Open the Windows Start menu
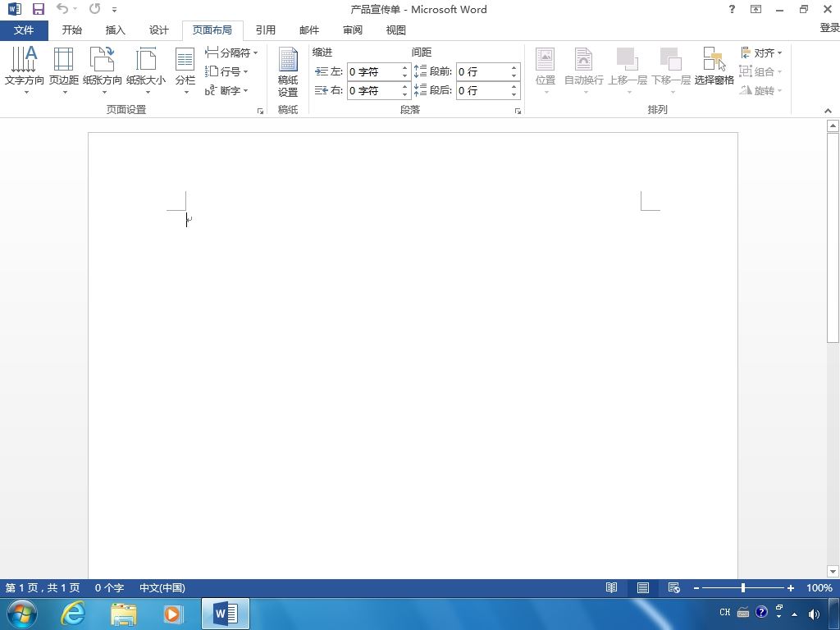 (x=22, y=614)
